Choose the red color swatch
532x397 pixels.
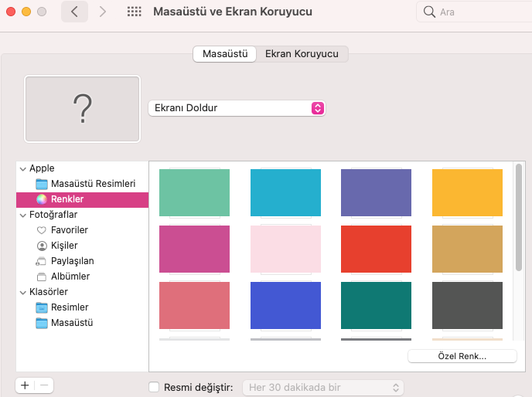coord(377,249)
